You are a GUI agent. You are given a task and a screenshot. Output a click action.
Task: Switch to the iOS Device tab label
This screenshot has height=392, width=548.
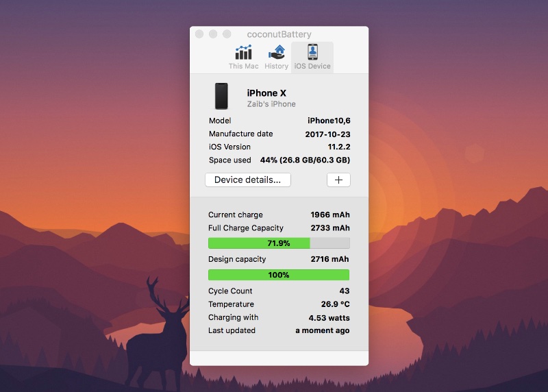coord(312,66)
